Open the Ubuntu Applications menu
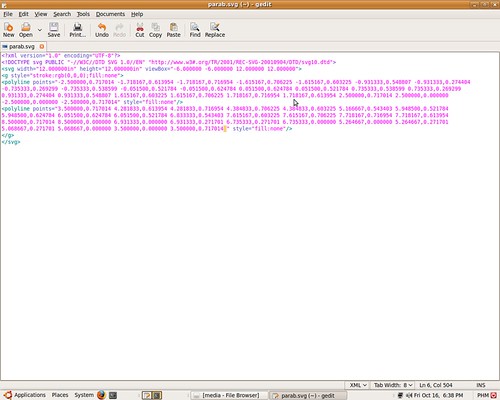Screen dimensions: 500x400 [25, 395]
